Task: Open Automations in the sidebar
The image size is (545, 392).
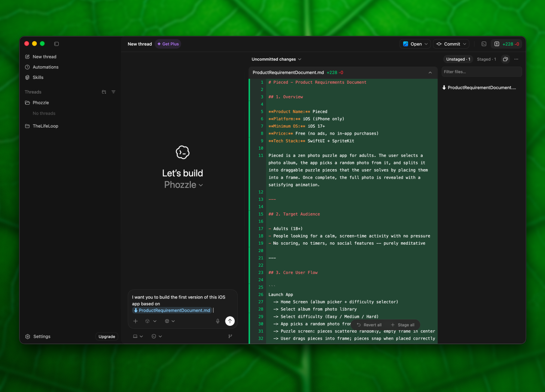Action: pos(42,67)
